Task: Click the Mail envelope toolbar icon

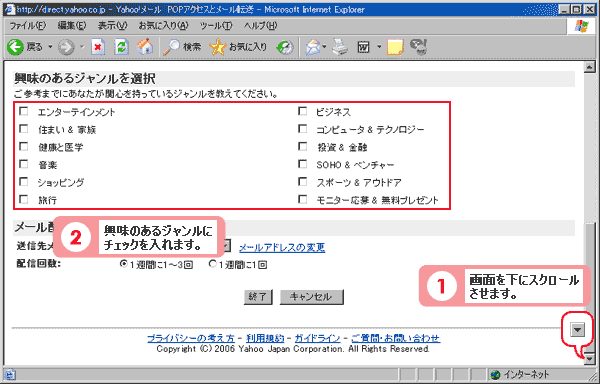Action: 313,47
